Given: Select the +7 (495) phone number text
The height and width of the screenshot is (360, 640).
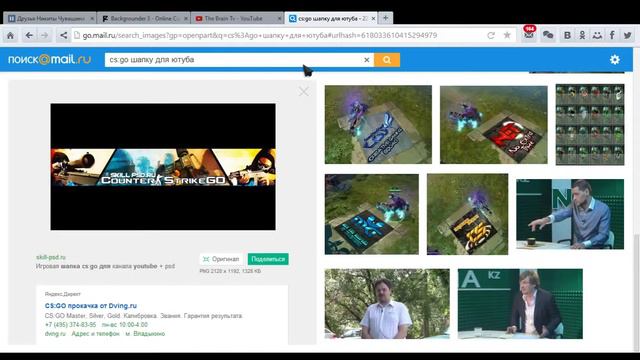Looking at the screenshot, I should point(70,325).
